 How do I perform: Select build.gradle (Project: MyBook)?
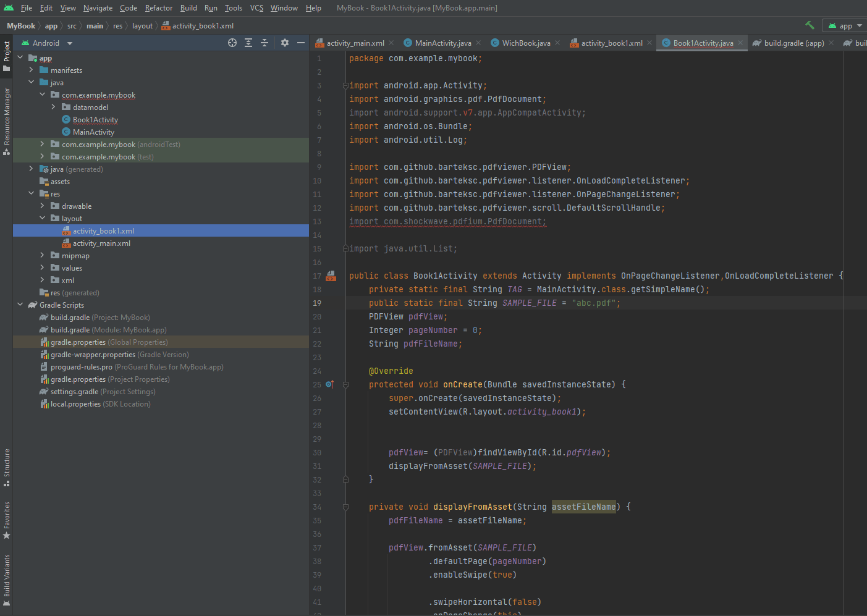[100, 318]
